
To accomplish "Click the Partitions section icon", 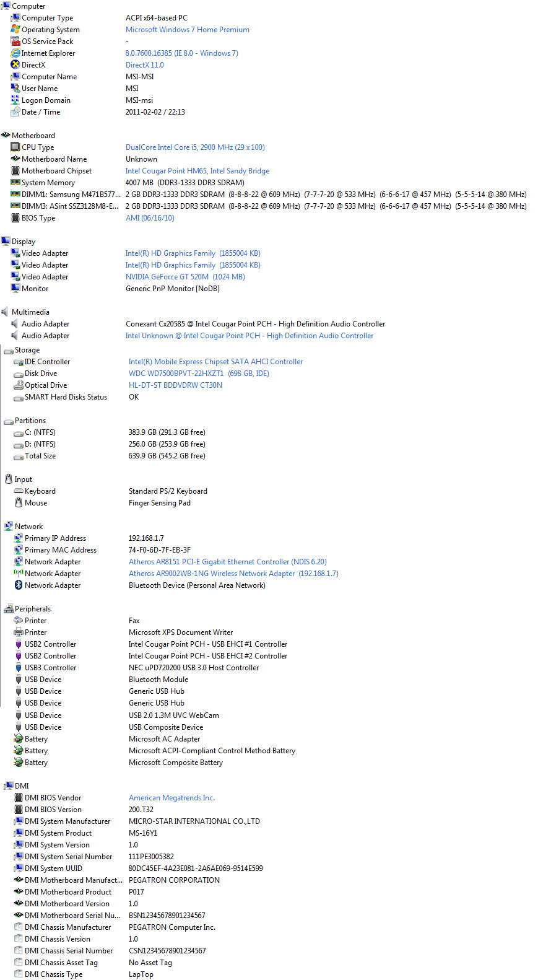I will coord(9,421).
